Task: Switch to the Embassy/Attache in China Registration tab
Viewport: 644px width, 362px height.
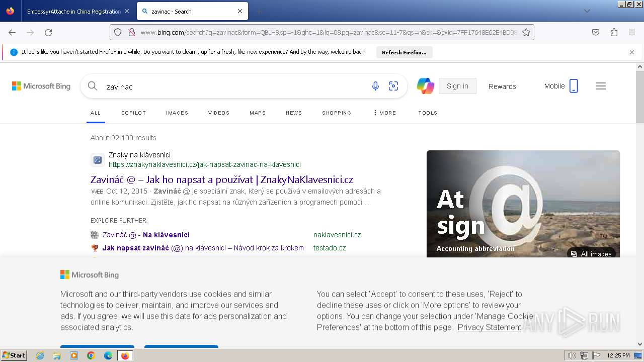Action: pos(73,11)
